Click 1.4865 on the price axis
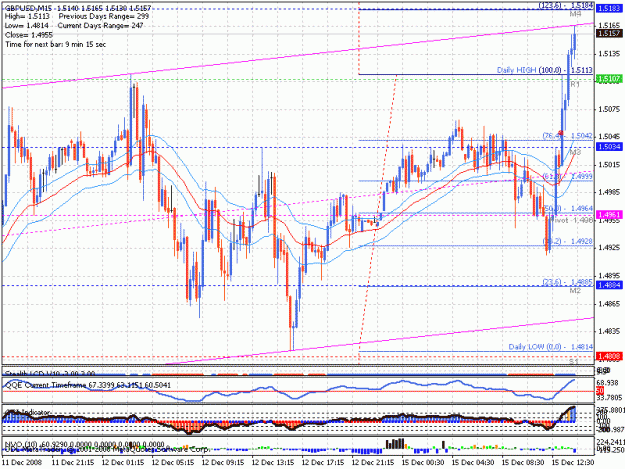 click(x=609, y=304)
